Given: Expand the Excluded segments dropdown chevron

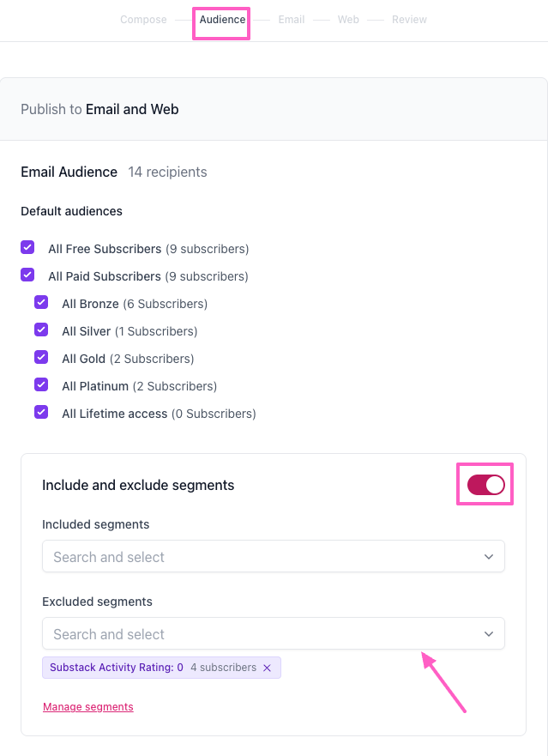Looking at the screenshot, I should click(x=489, y=634).
